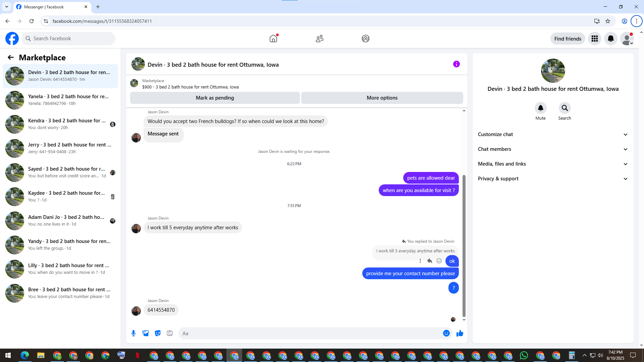
Task: Expand Media, files and links section
Action: [552, 164]
